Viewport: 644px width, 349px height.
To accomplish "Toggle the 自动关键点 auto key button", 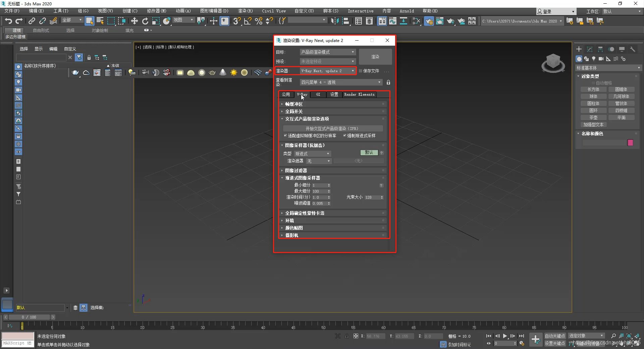I will [x=555, y=336].
